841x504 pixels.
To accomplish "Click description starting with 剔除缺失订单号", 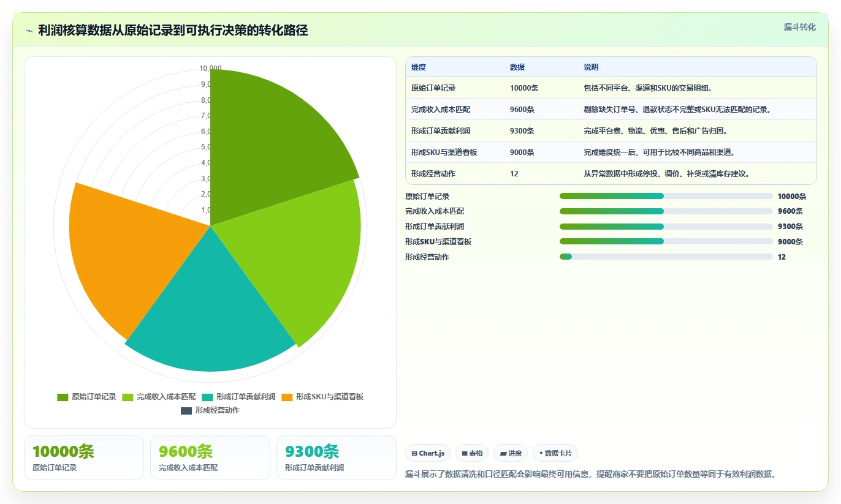I will click(677, 110).
